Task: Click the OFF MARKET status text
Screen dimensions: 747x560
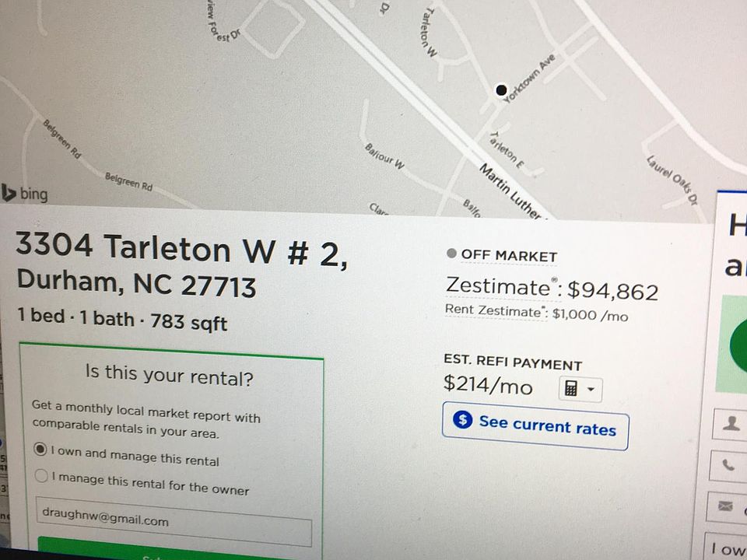Action: [x=509, y=256]
